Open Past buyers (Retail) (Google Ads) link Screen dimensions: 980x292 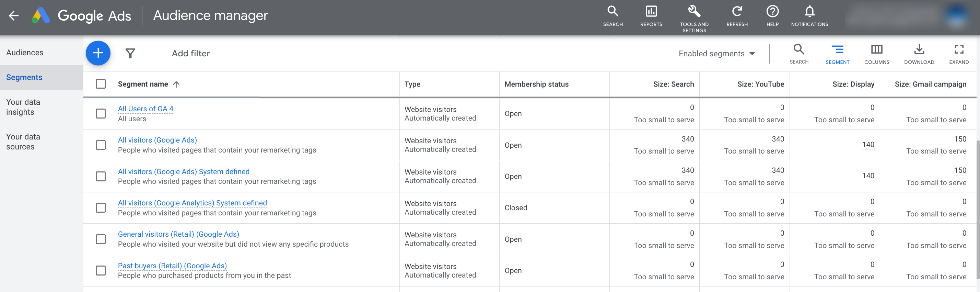pyautogui.click(x=172, y=266)
